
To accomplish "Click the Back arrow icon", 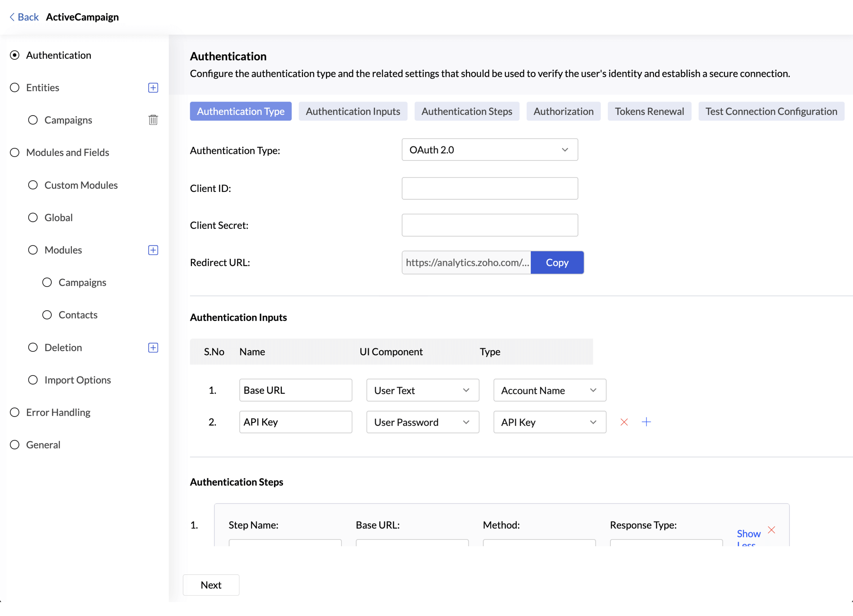I will point(12,17).
